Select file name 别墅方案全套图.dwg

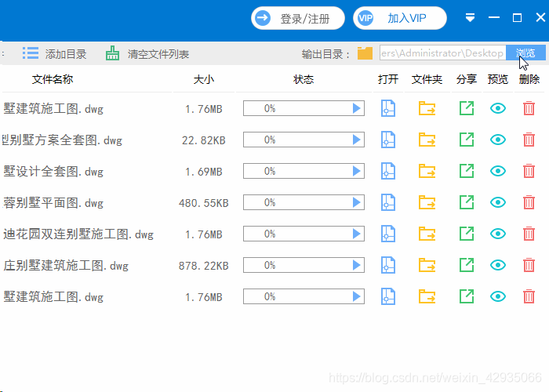point(62,140)
